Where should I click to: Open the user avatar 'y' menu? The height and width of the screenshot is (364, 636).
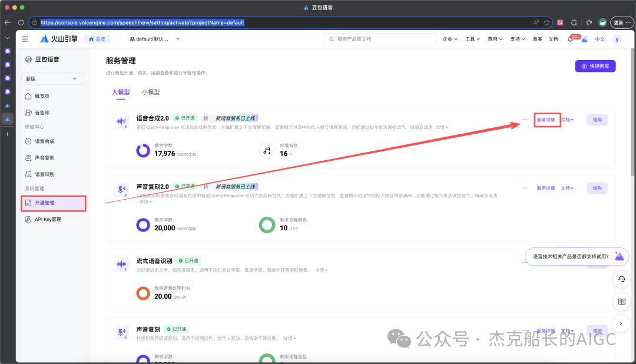pos(617,39)
